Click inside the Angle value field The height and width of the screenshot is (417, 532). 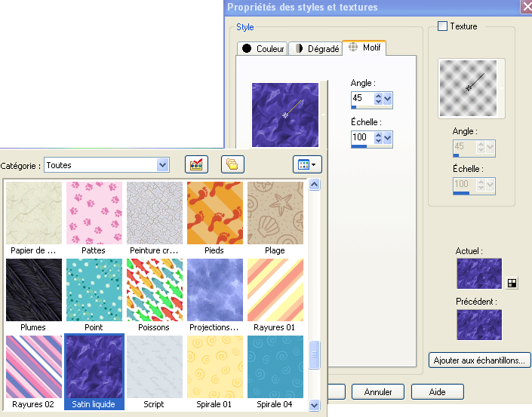(x=361, y=98)
